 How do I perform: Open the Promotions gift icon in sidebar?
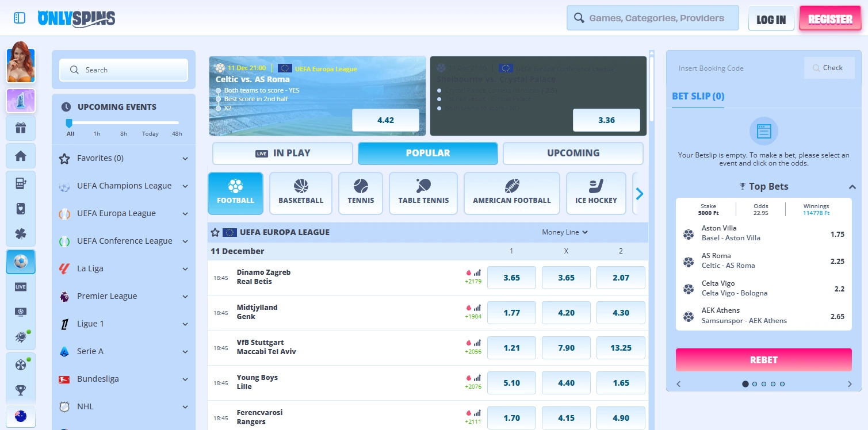click(x=21, y=128)
